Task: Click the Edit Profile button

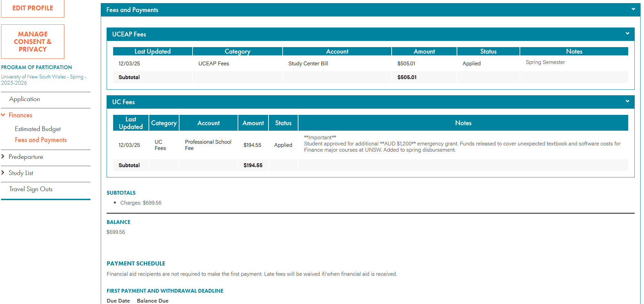Action: (33, 8)
